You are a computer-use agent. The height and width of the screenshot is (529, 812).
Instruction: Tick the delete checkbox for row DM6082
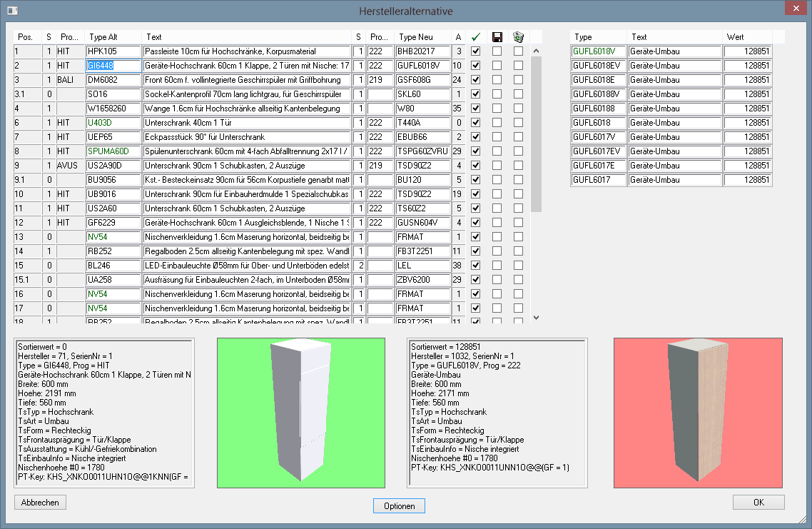click(519, 80)
